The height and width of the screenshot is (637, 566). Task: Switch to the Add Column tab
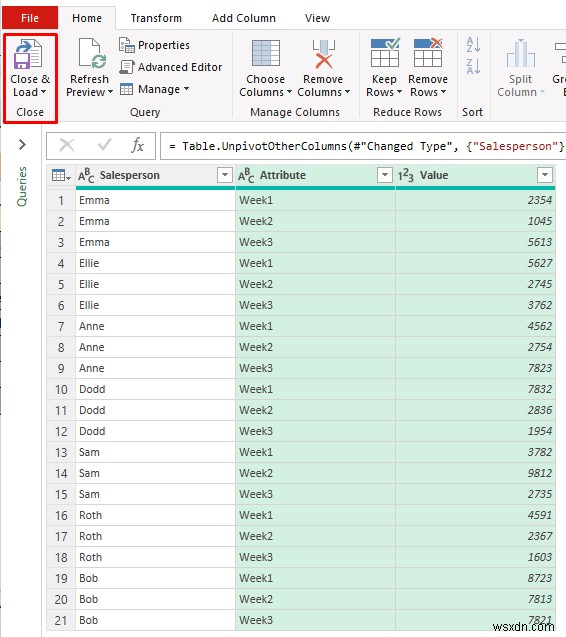pos(244,18)
